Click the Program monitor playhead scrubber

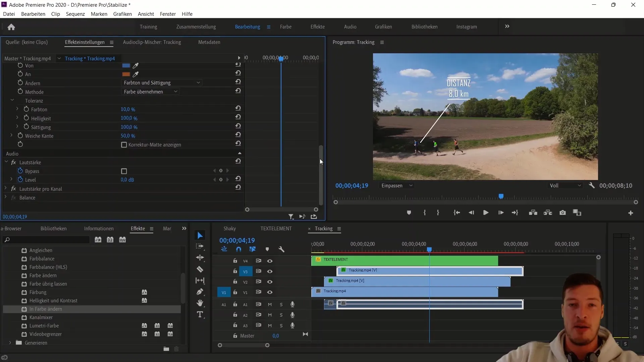(501, 196)
